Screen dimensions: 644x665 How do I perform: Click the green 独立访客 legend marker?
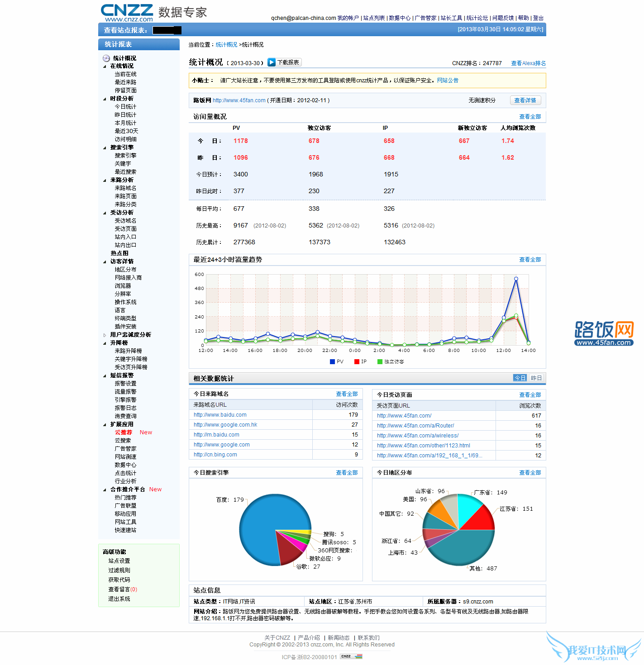tap(380, 362)
